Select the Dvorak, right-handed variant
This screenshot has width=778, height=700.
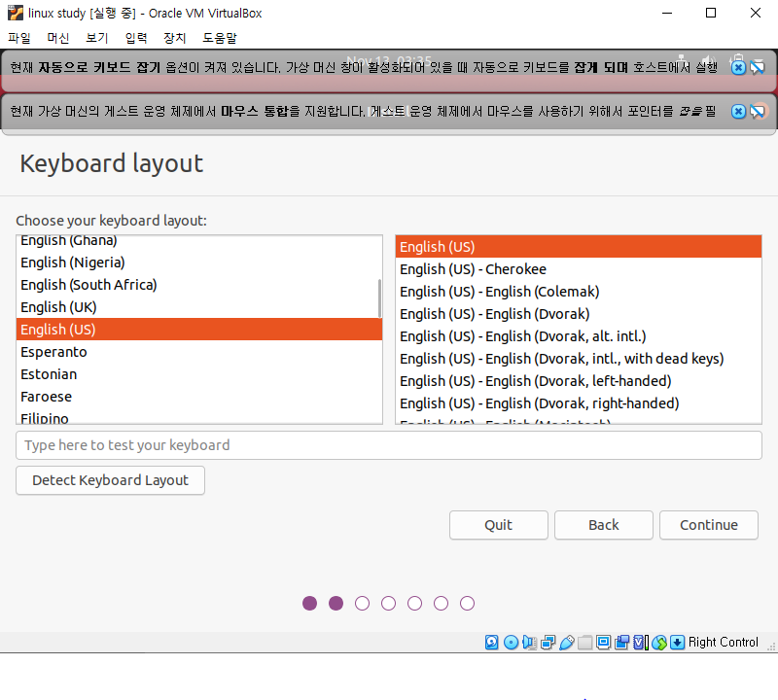(579, 403)
